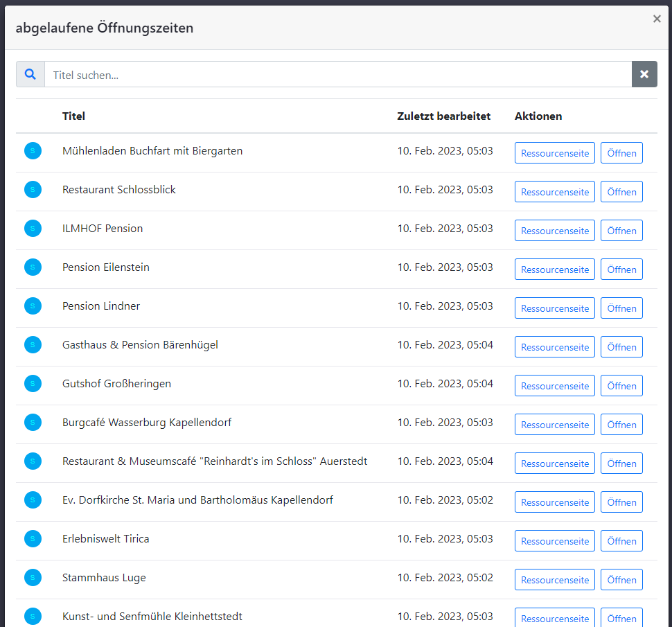Select title 'Ev. Dorfkirche St. Maria und Bartholomäus Kapellendorf'
The height and width of the screenshot is (627, 672).
197,500
